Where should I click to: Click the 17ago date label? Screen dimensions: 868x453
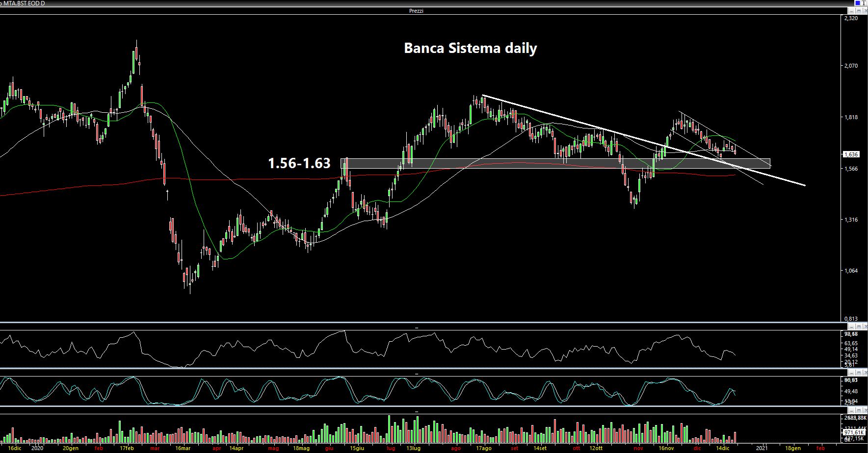484,449
